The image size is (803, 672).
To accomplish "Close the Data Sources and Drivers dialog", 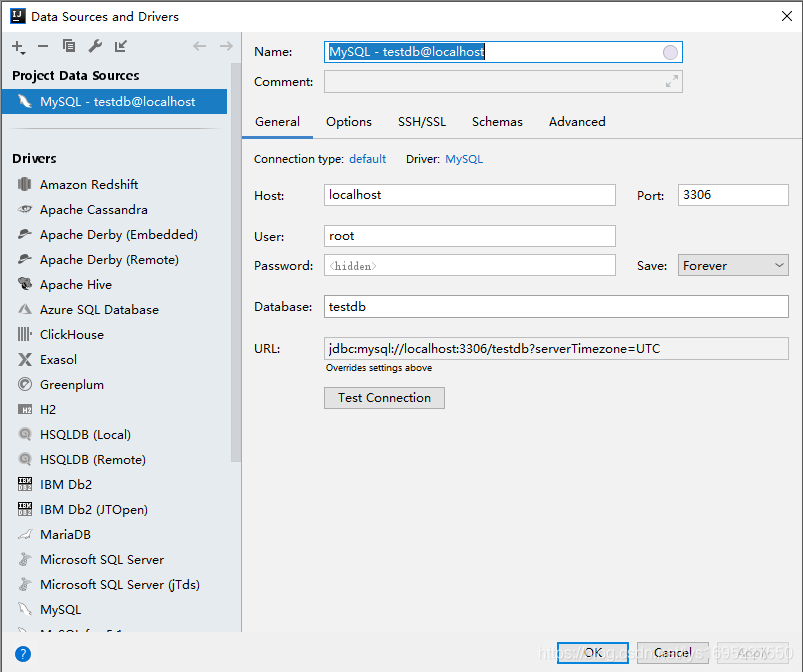I will (787, 16).
